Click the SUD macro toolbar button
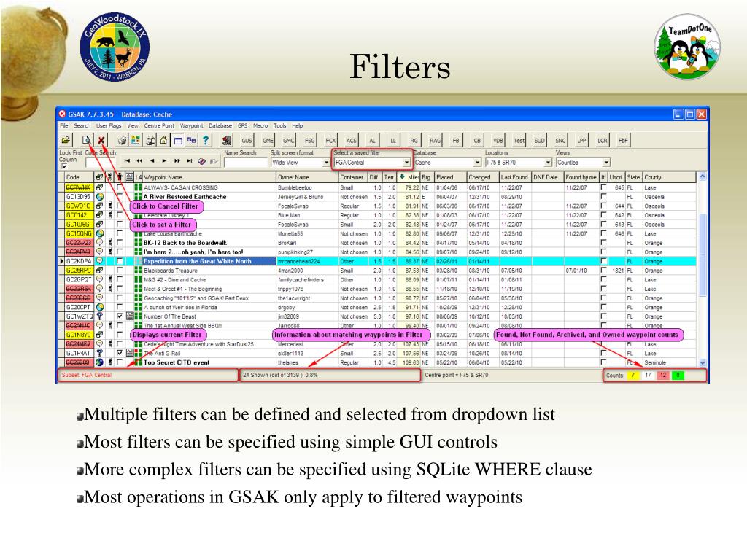 [539, 141]
